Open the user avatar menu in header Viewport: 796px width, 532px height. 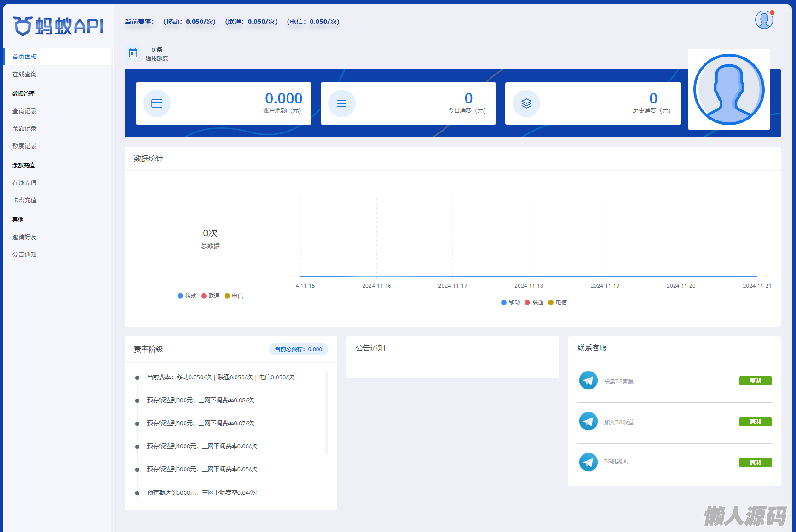[x=764, y=20]
